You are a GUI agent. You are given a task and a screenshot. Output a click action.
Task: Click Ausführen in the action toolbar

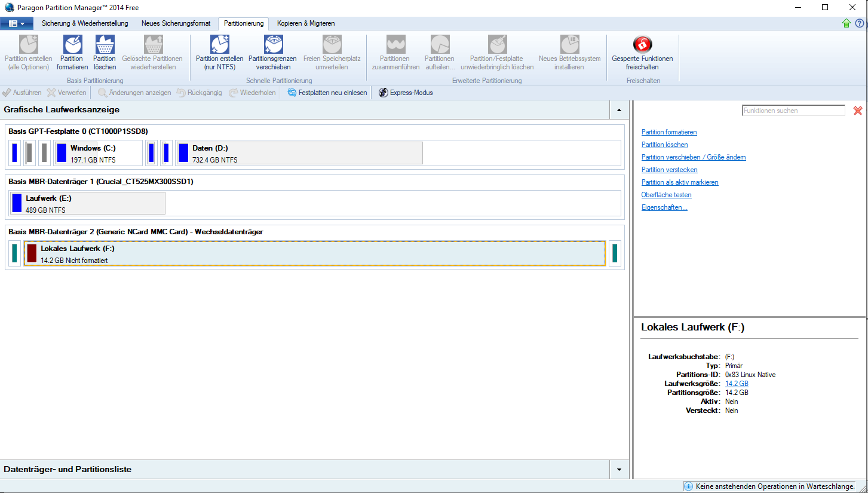22,93
